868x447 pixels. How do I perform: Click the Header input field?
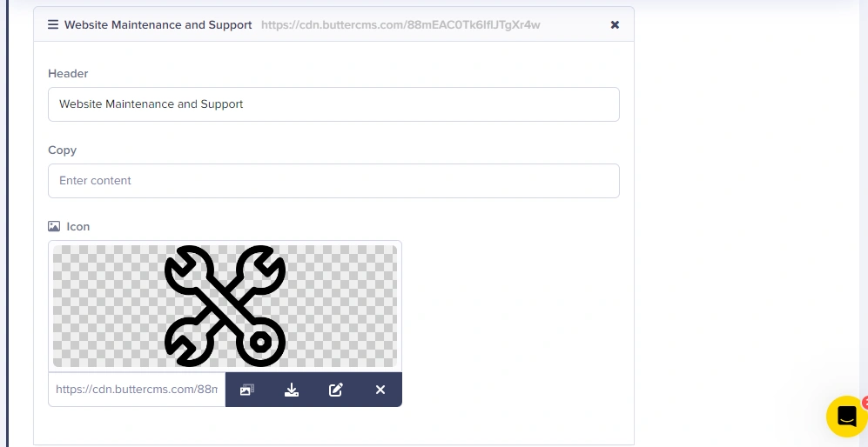click(x=333, y=104)
